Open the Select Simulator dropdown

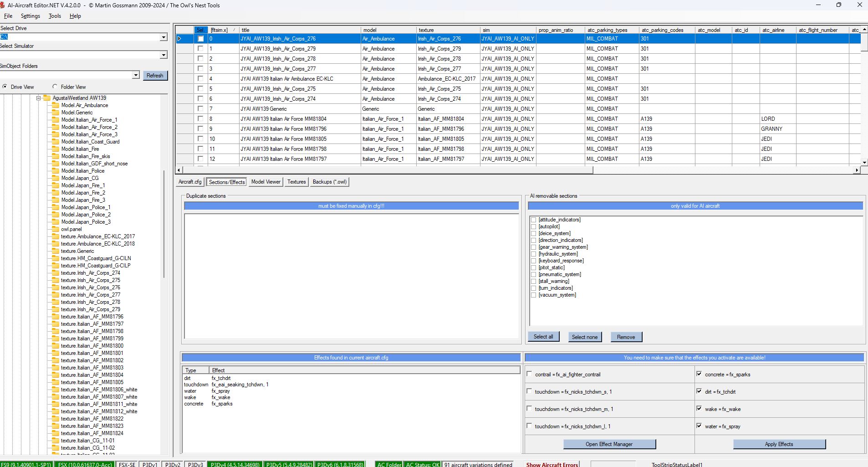[163, 55]
